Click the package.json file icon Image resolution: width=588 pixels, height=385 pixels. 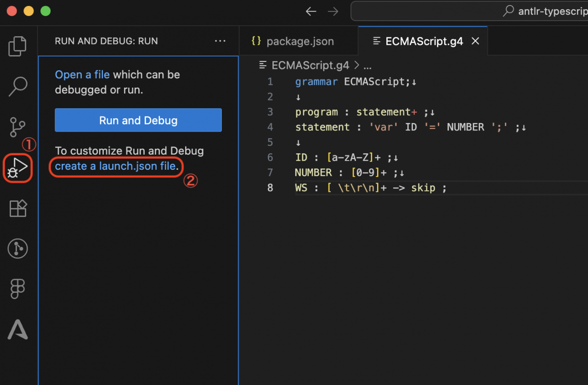point(256,40)
